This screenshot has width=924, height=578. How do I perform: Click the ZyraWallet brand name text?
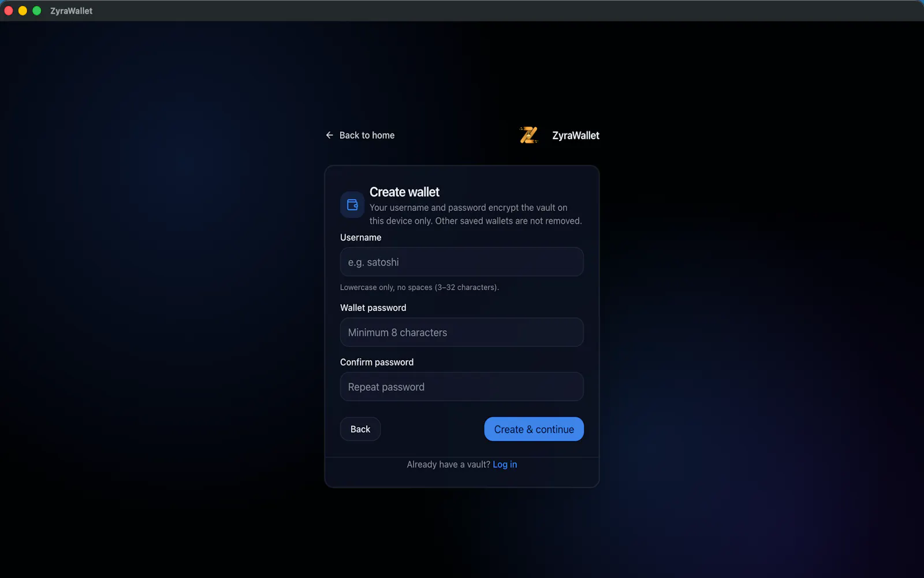[576, 135]
